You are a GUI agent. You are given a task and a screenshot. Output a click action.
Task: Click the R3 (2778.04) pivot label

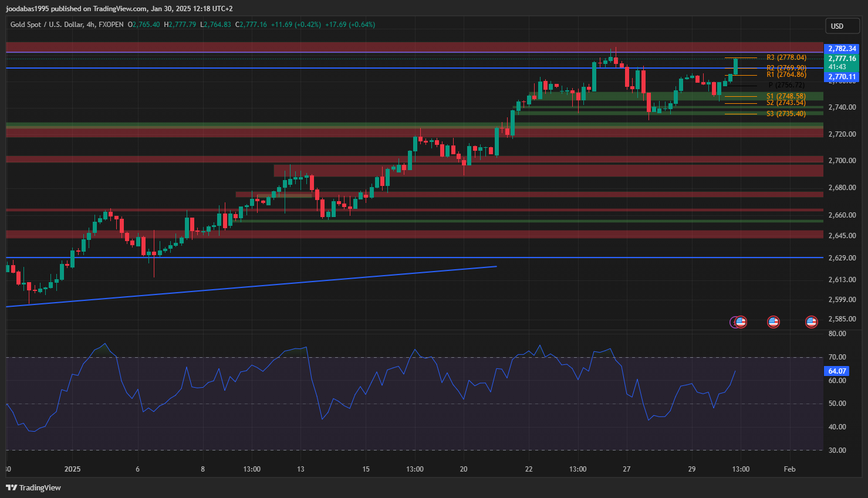point(786,57)
